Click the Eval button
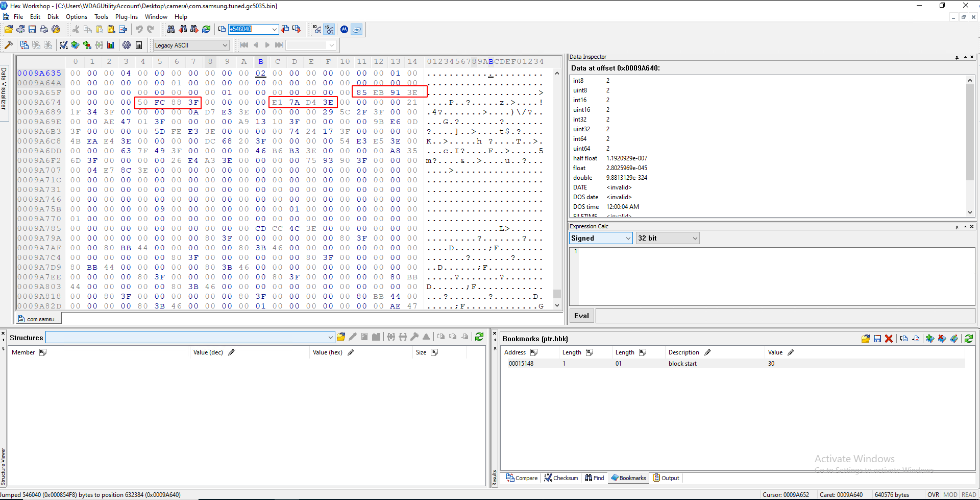The height and width of the screenshot is (500, 980). pyautogui.click(x=581, y=316)
